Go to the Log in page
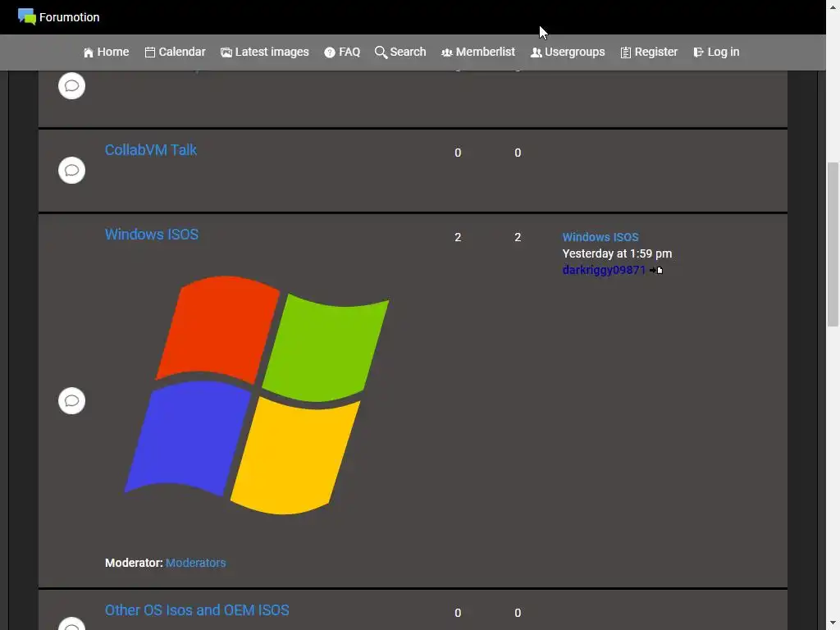The width and height of the screenshot is (840, 630). (x=716, y=52)
